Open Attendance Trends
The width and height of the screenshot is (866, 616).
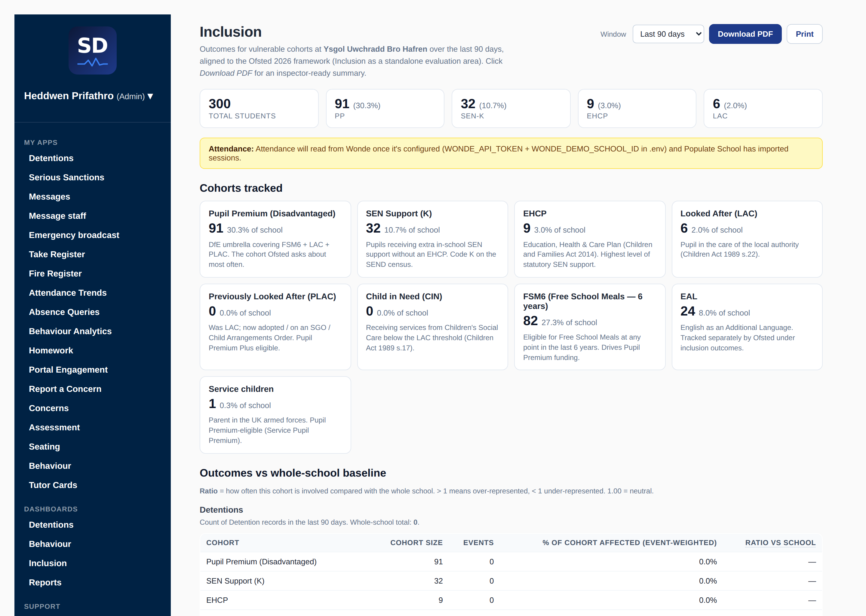[x=68, y=293]
